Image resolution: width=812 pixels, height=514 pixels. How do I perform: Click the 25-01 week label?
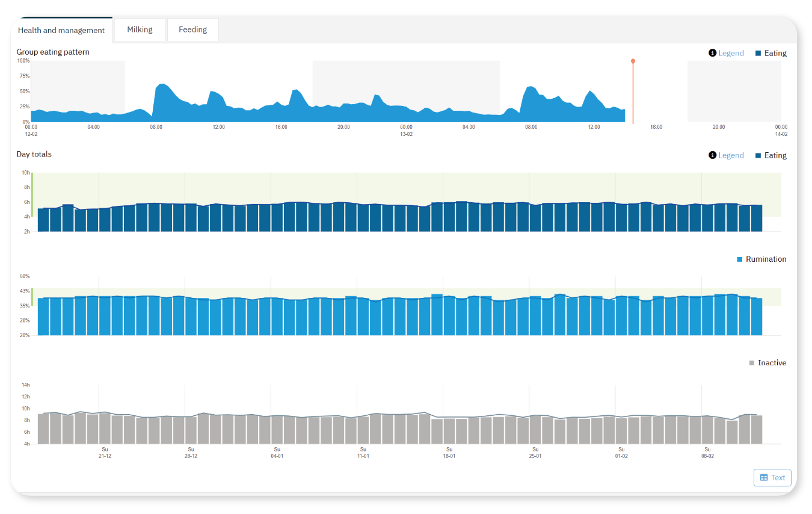tap(535, 456)
